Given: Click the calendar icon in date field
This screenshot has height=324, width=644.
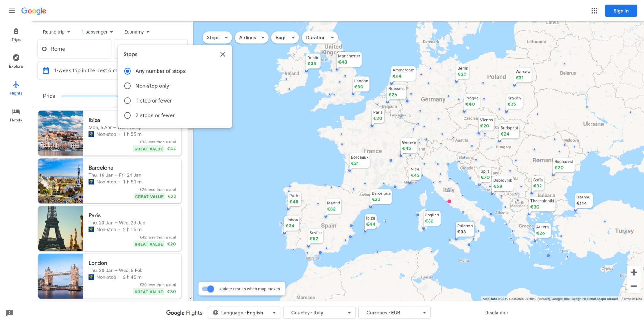Looking at the screenshot, I should (x=46, y=70).
